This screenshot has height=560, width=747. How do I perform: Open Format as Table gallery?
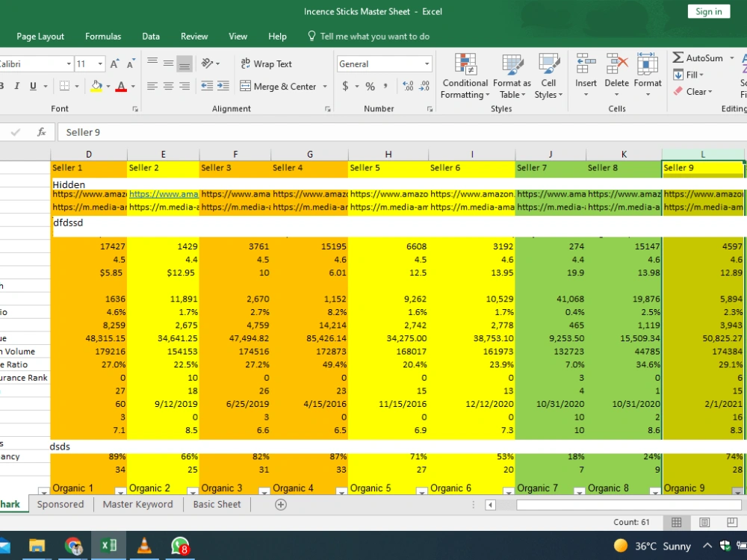512,76
